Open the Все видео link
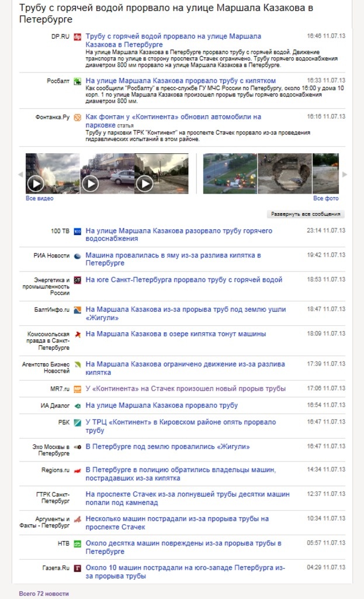 40,199
